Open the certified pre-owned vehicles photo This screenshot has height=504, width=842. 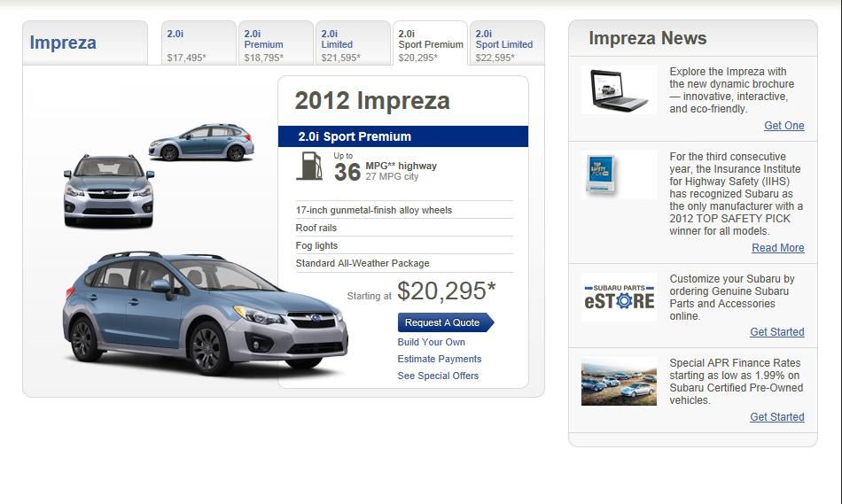619,382
